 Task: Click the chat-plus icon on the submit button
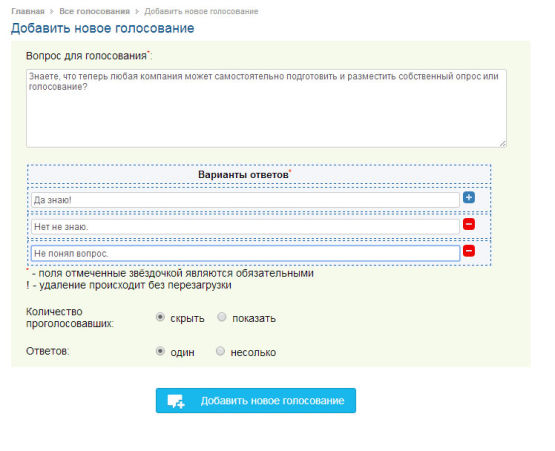(176, 401)
